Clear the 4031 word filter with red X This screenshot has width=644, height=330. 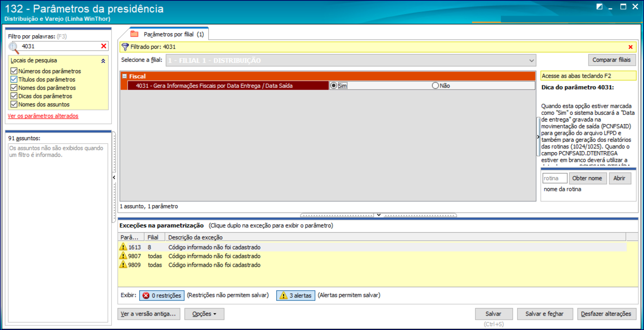[103, 46]
